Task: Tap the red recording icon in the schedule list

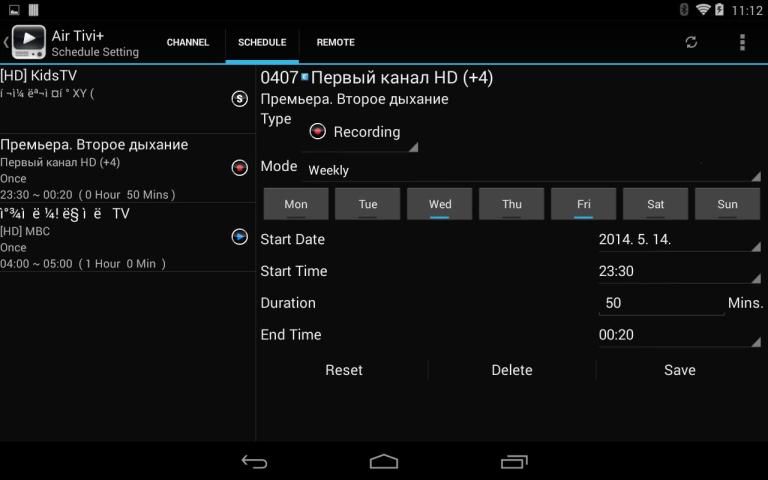Action: click(x=239, y=167)
